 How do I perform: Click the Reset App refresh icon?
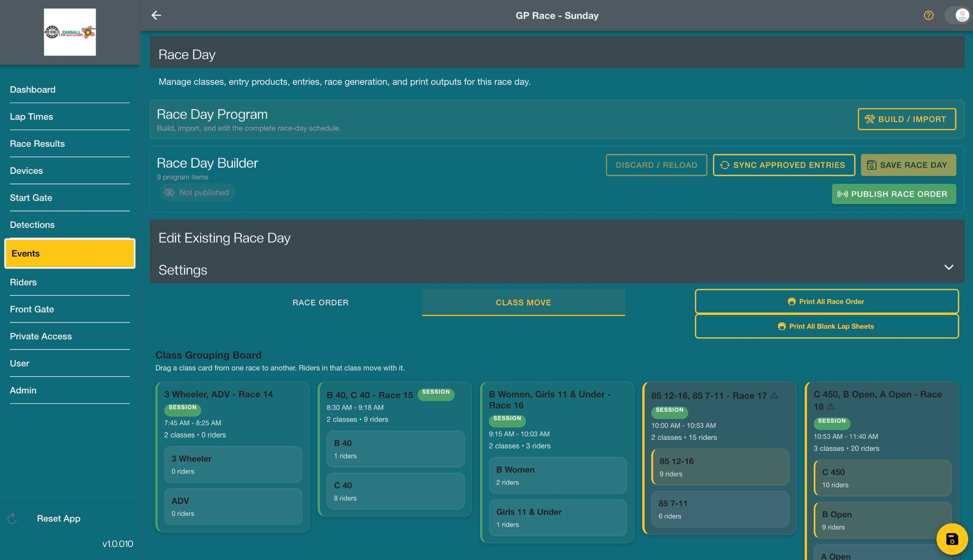coord(12,519)
